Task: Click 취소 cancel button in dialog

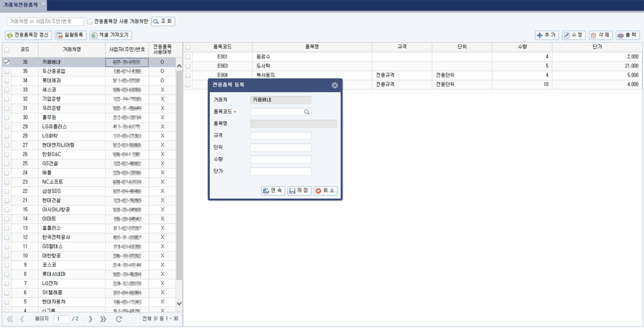Action: (326, 190)
